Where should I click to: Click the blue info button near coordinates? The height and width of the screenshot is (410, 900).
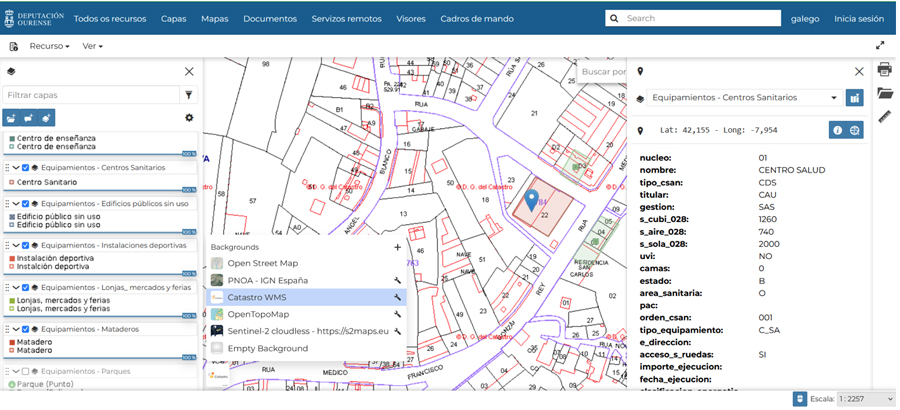point(836,131)
